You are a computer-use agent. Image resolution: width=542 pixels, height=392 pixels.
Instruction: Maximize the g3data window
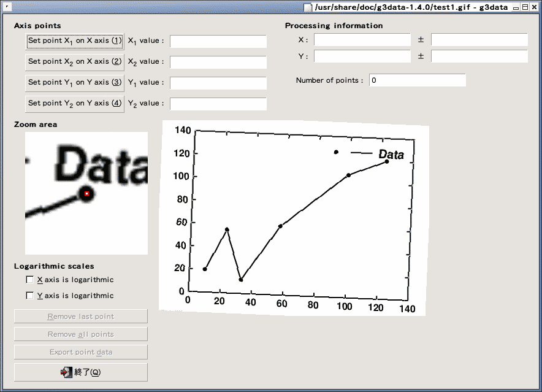point(525,7)
